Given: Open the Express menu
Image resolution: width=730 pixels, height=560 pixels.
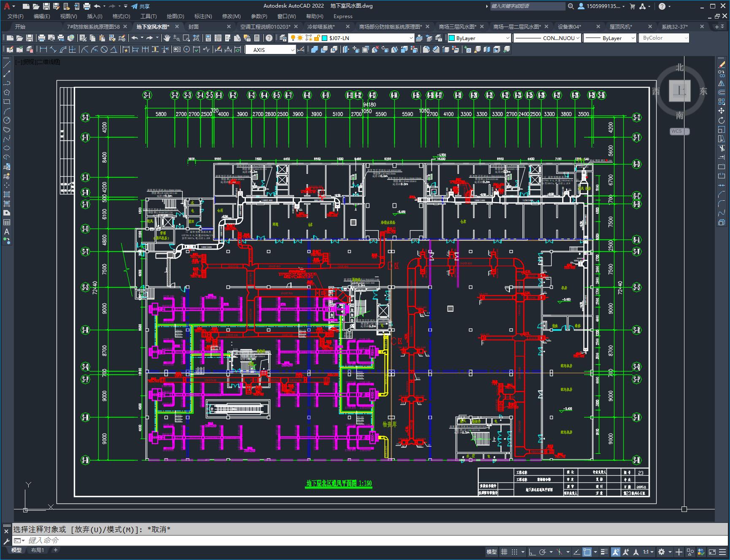Looking at the screenshot, I should pyautogui.click(x=343, y=16).
